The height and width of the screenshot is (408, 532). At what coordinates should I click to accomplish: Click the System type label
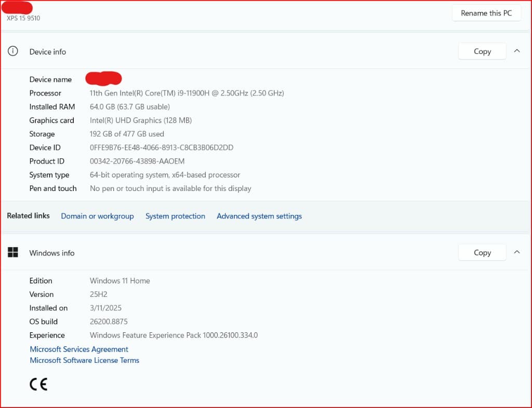click(49, 175)
